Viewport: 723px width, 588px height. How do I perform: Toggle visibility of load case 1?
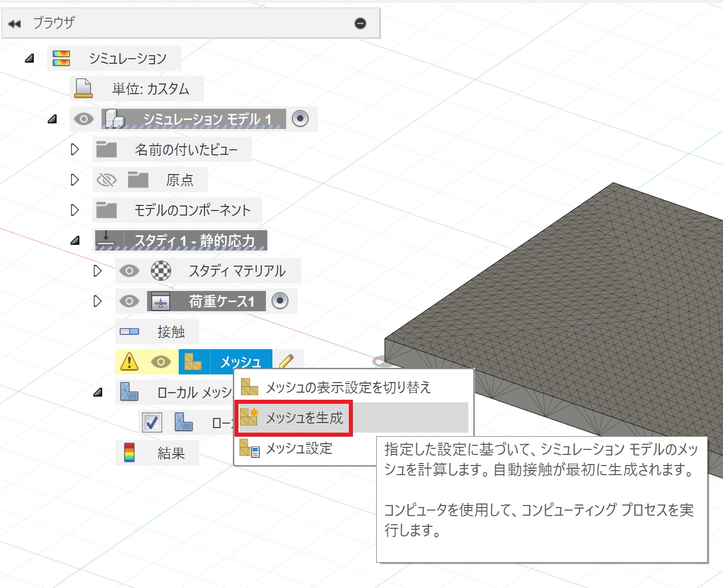pos(129,301)
